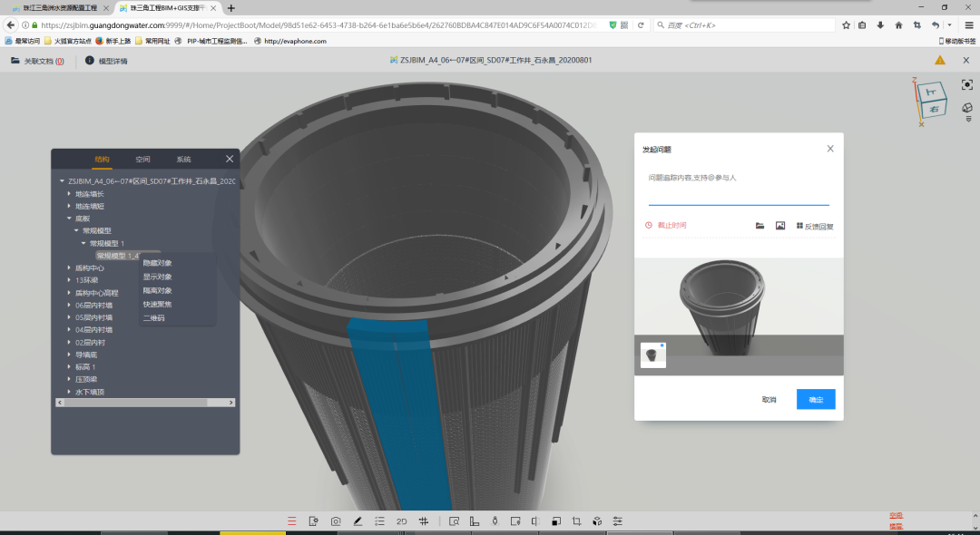The height and width of the screenshot is (535, 980).
Task: Select the snapshot thumbnail in dialog
Action: point(653,355)
